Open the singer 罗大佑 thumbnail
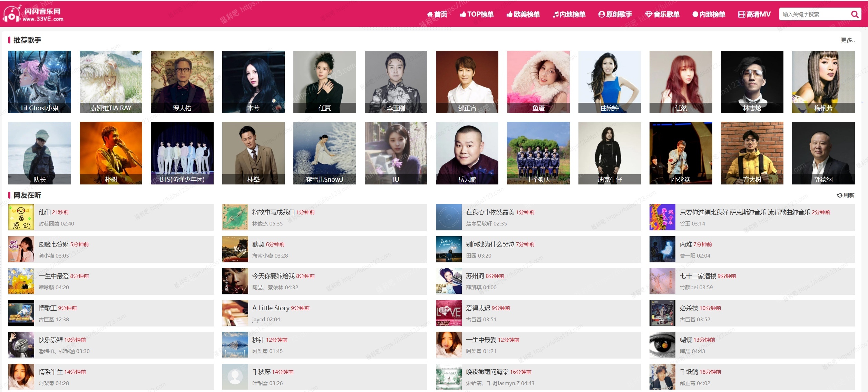868x392 pixels. point(182,82)
